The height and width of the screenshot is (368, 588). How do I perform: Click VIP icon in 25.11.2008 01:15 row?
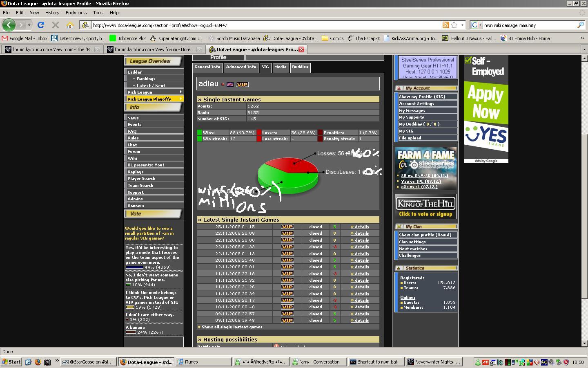click(x=287, y=227)
